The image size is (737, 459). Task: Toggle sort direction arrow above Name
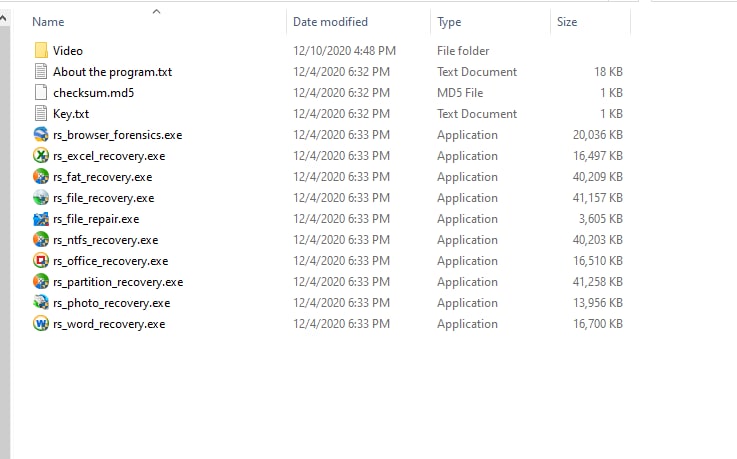point(157,11)
